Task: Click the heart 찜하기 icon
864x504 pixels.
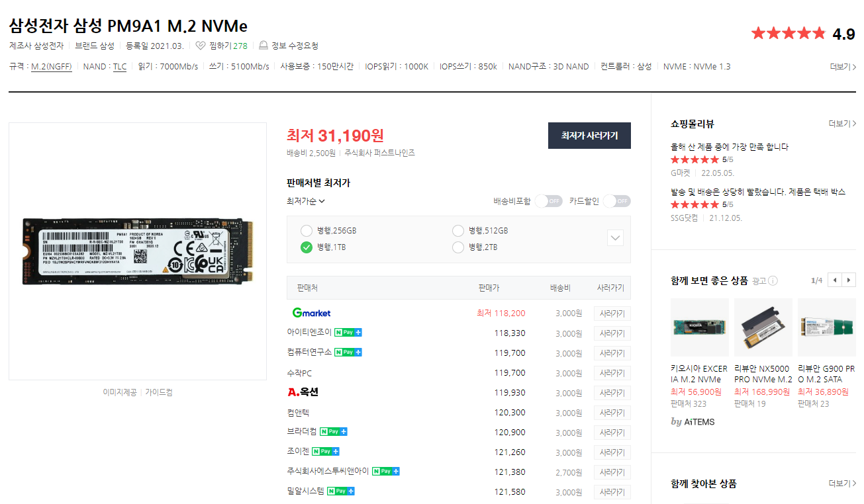Action: [201, 46]
